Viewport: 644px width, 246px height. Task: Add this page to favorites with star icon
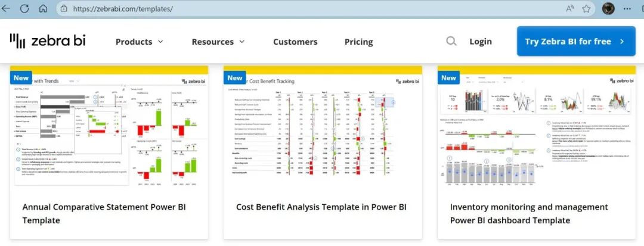587,8
